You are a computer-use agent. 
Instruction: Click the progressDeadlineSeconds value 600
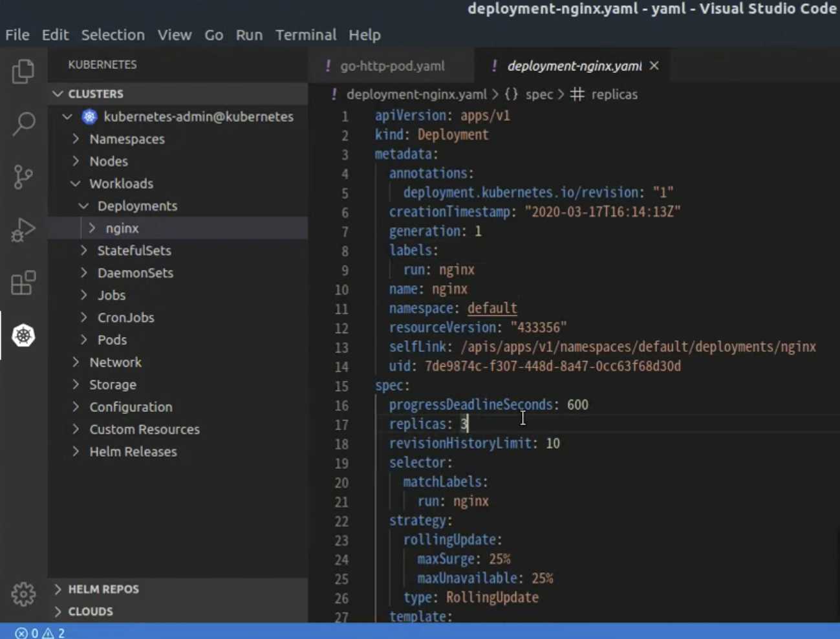point(577,405)
